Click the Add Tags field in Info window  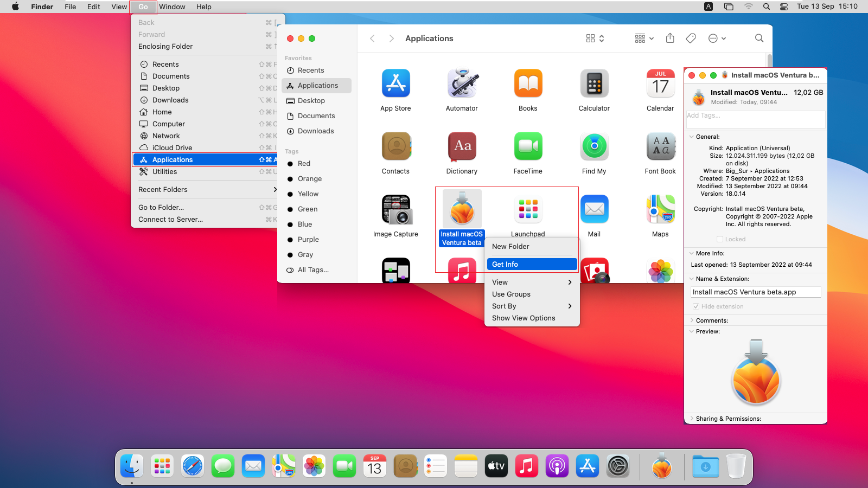tap(756, 119)
